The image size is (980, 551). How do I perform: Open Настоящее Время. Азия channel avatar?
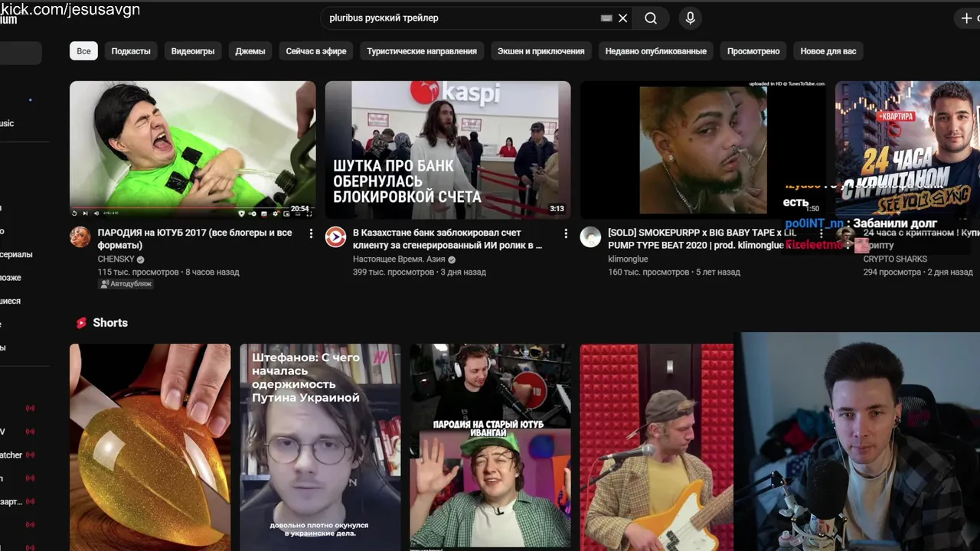[335, 236]
